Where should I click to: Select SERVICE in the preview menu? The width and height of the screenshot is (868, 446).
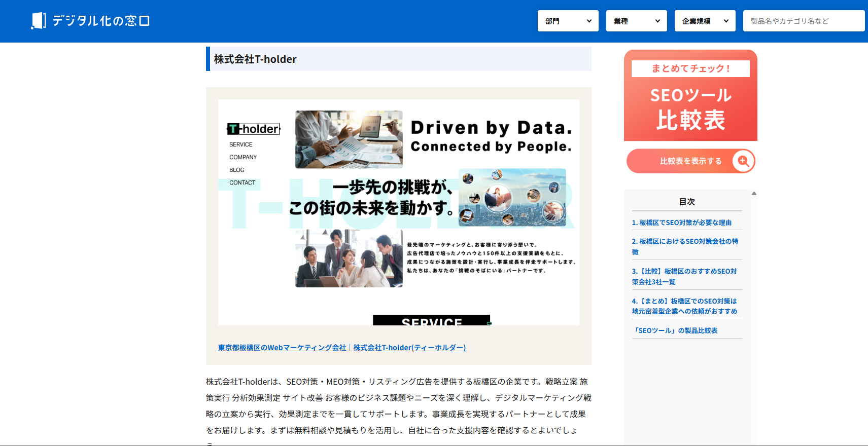pos(240,144)
